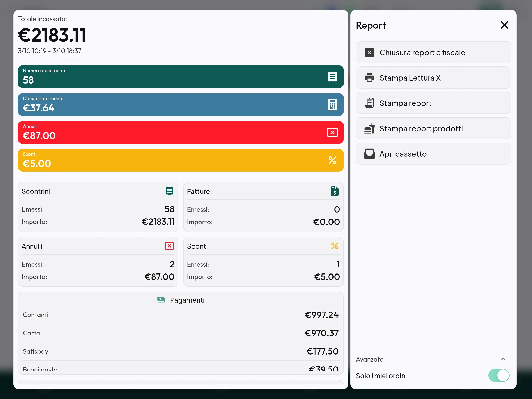Select the Contanti payment row
The image size is (532, 399).
[x=181, y=315]
